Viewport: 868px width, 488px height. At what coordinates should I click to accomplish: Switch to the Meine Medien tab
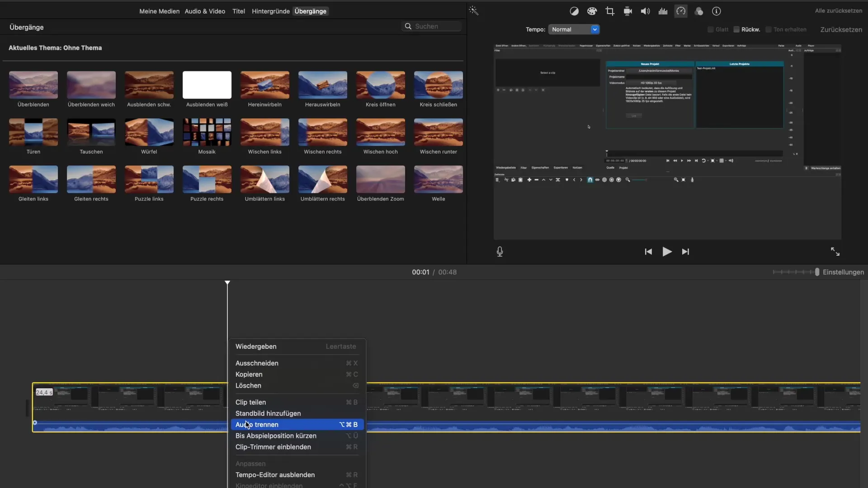(x=159, y=11)
